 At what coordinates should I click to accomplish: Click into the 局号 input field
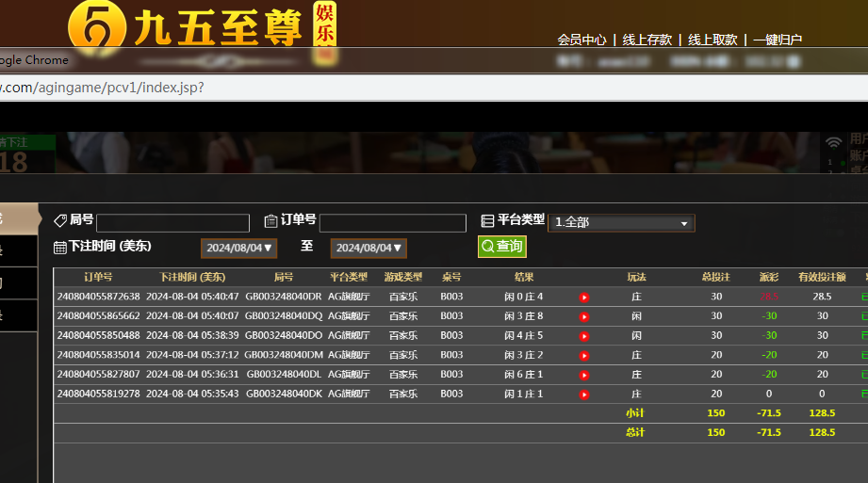click(x=172, y=223)
